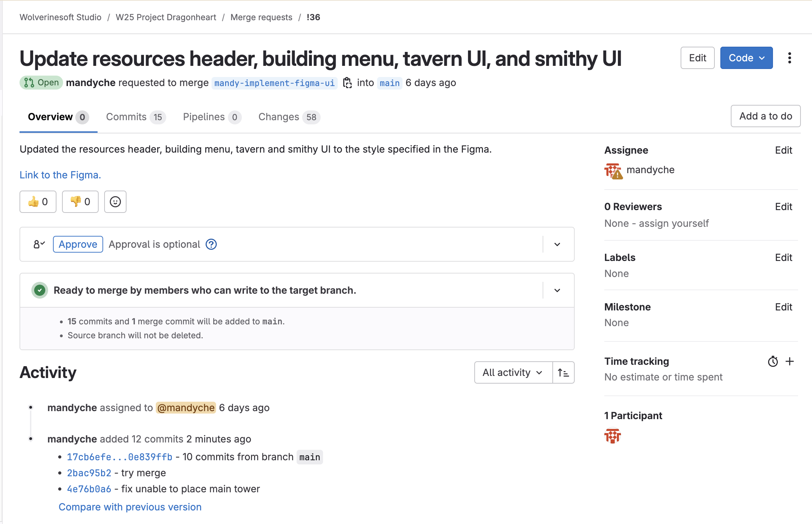Open the Code dropdown button
Image resolution: width=812 pixels, height=524 pixels.
point(746,58)
